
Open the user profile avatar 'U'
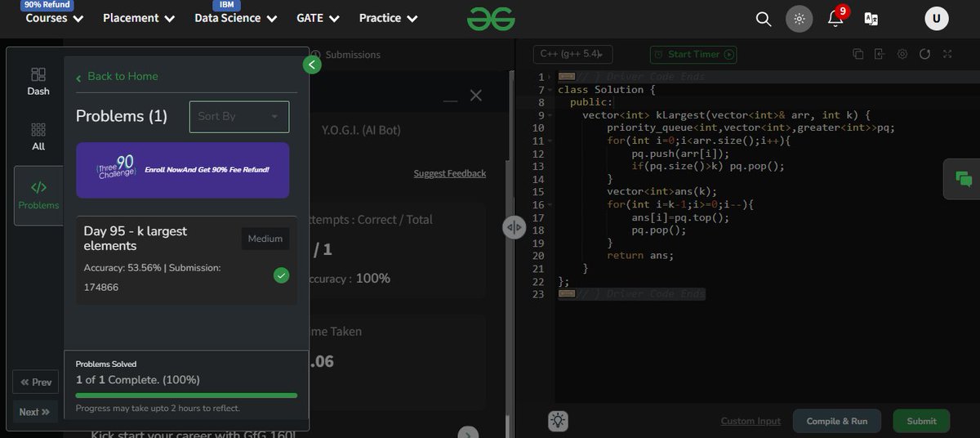click(x=937, y=18)
